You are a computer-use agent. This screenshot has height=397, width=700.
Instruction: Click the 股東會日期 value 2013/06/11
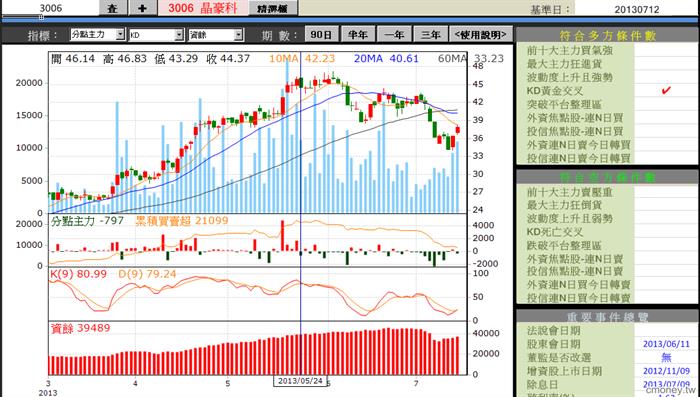click(x=666, y=344)
